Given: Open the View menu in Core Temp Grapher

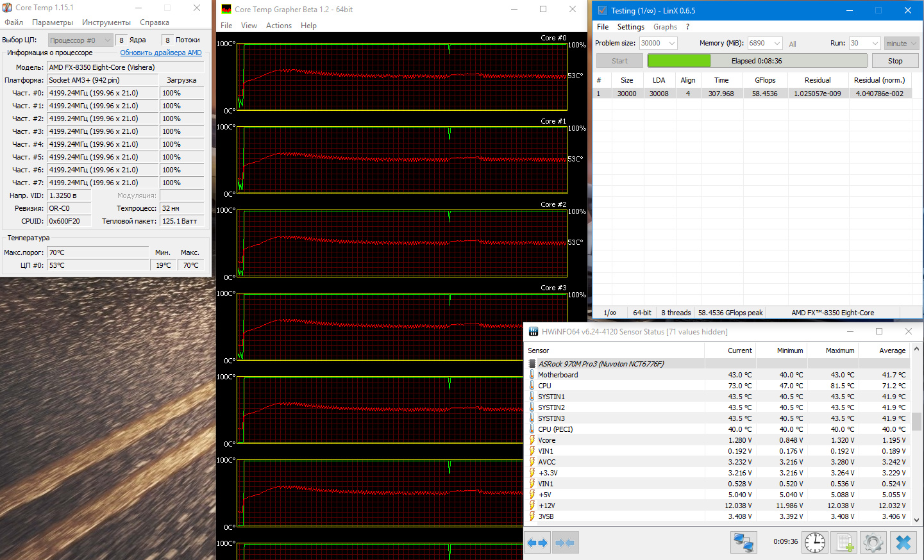Looking at the screenshot, I should point(249,26).
